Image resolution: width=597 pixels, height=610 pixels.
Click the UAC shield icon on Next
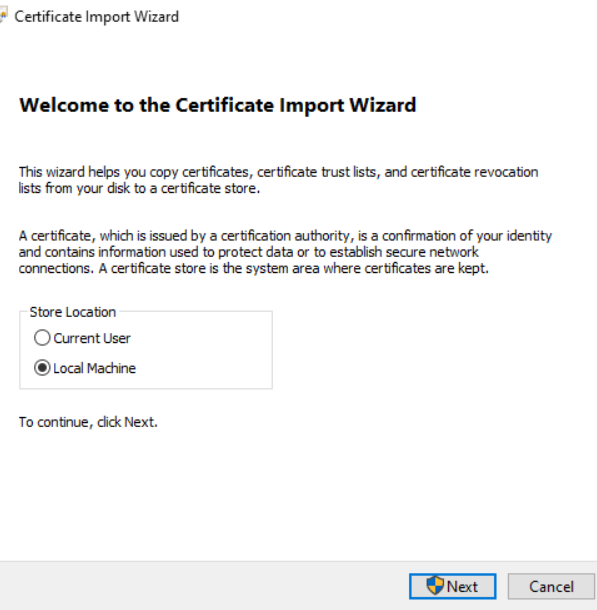click(x=434, y=585)
